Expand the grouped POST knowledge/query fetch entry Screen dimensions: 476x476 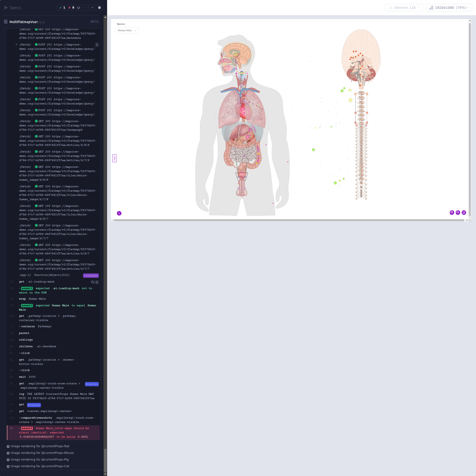16,44
